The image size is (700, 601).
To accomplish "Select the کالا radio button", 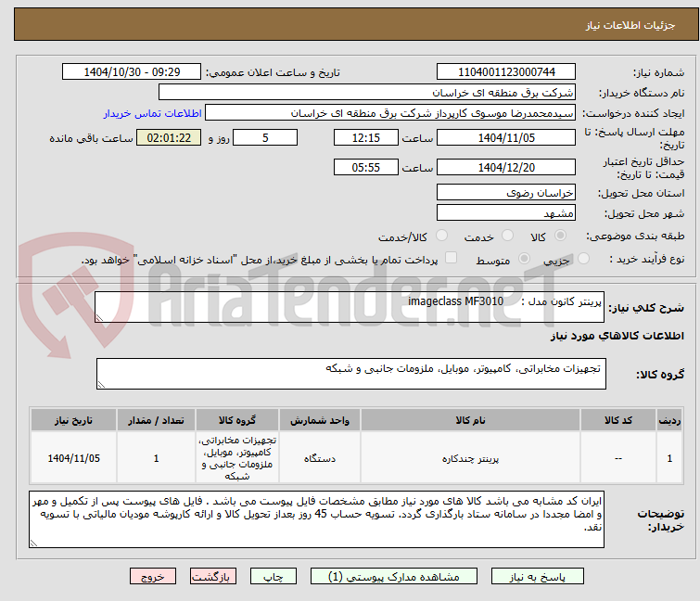I will [560, 236].
